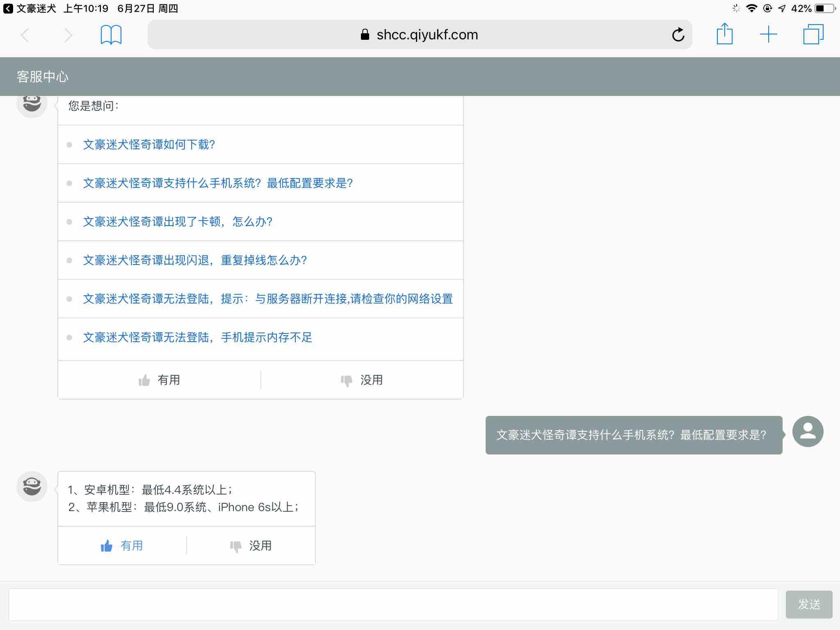This screenshot has width=840, height=630.
Task: Tap the battery indicator in the status bar
Action: pyautogui.click(x=825, y=9)
